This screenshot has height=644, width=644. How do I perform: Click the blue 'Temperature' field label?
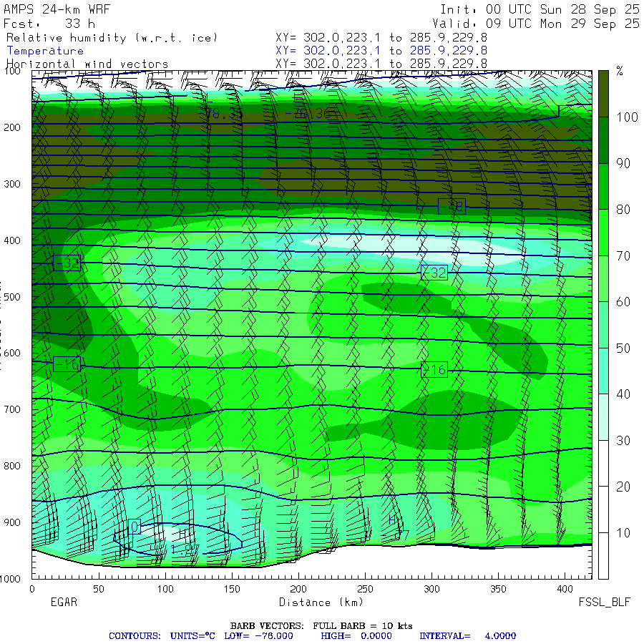pyautogui.click(x=45, y=51)
